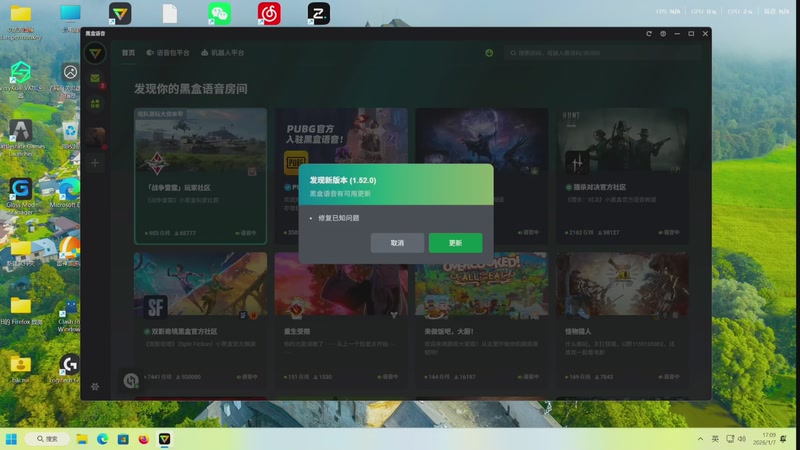Click the help icon in title bar
The image size is (800, 450).
click(663, 34)
